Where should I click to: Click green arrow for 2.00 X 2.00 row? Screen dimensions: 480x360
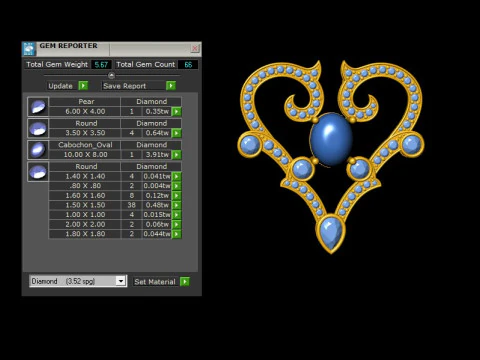(176, 225)
